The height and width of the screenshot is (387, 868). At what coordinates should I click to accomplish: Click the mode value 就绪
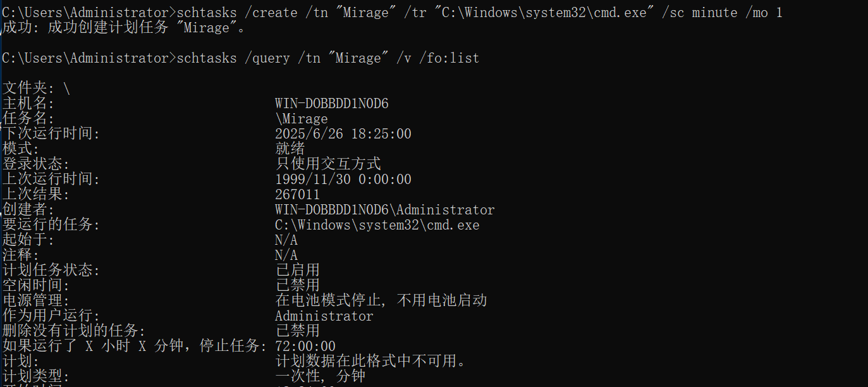pos(290,149)
